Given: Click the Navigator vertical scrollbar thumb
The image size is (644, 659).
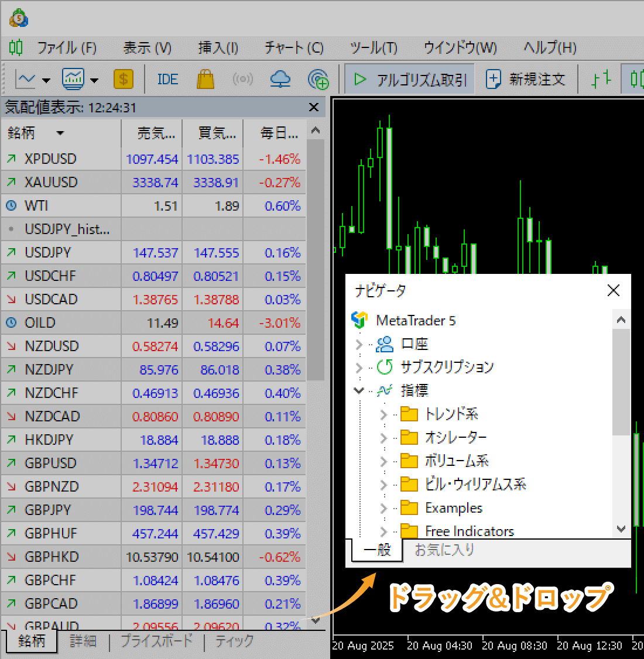Looking at the screenshot, I should click(621, 380).
